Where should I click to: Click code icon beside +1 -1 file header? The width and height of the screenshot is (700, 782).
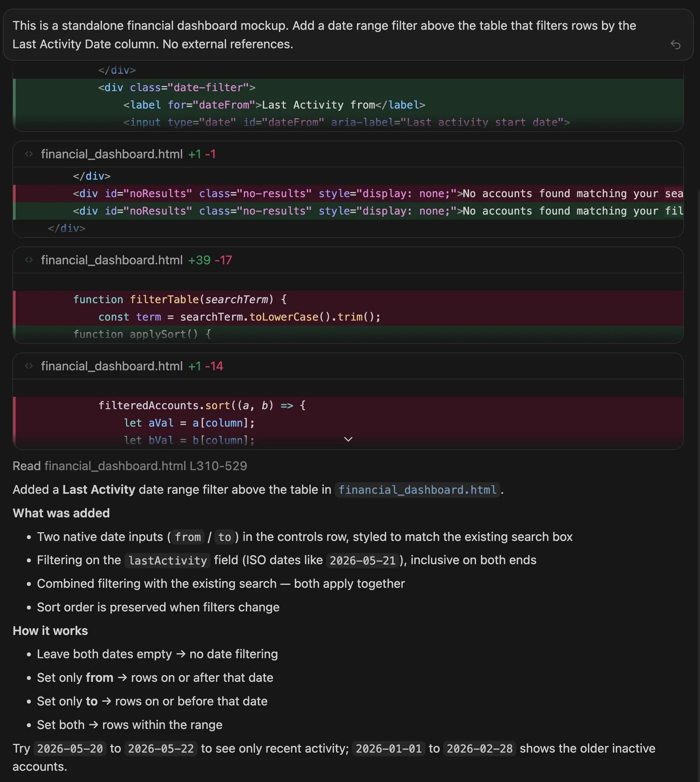(29, 154)
